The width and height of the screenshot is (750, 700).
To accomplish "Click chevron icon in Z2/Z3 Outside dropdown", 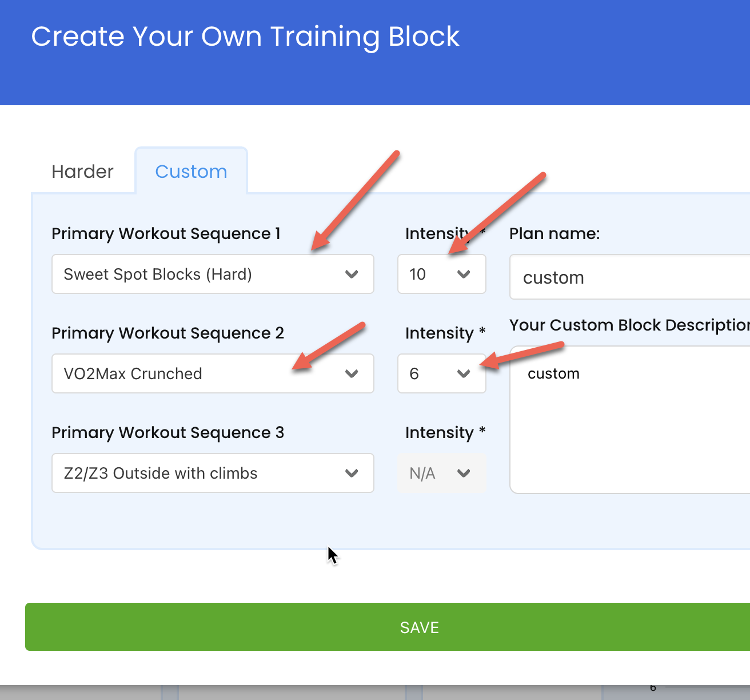I will (352, 474).
